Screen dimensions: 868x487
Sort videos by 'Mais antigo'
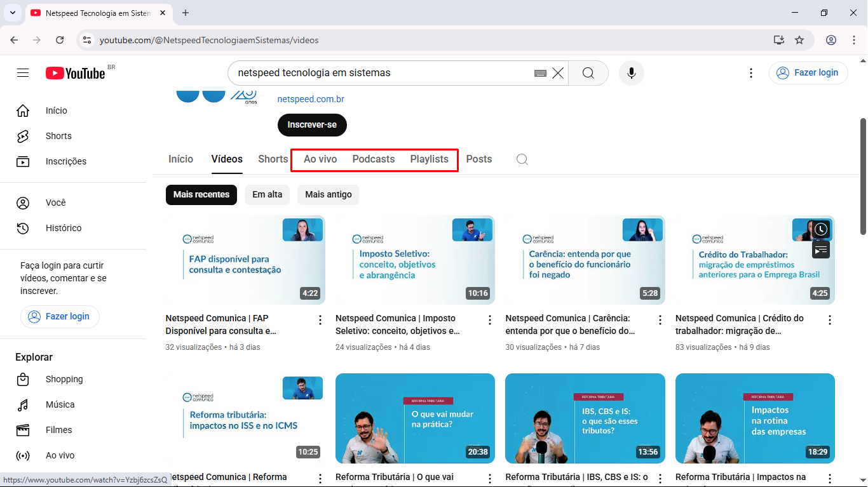pyautogui.click(x=328, y=195)
